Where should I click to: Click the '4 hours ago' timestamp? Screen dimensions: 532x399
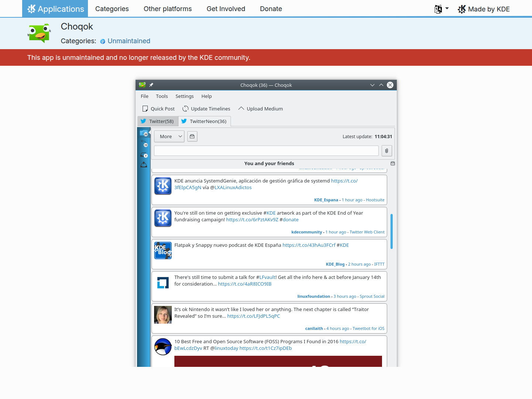(338, 328)
